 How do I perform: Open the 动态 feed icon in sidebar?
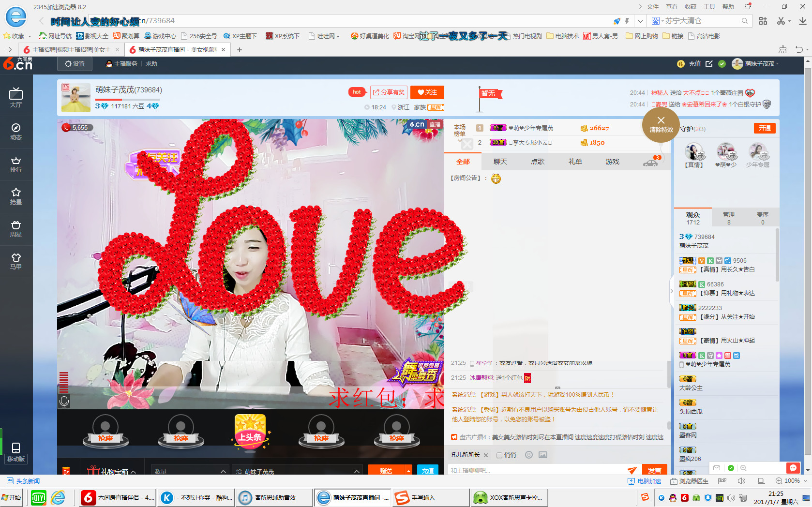tap(16, 131)
